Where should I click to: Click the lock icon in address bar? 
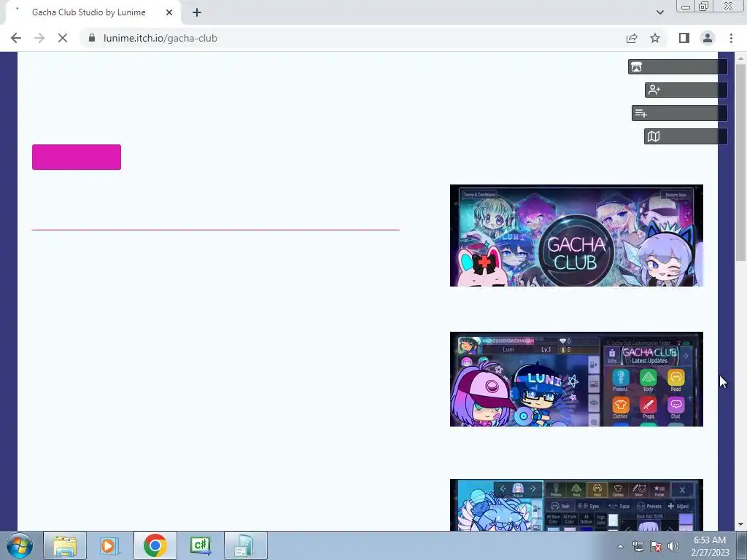tap(92, 38)
